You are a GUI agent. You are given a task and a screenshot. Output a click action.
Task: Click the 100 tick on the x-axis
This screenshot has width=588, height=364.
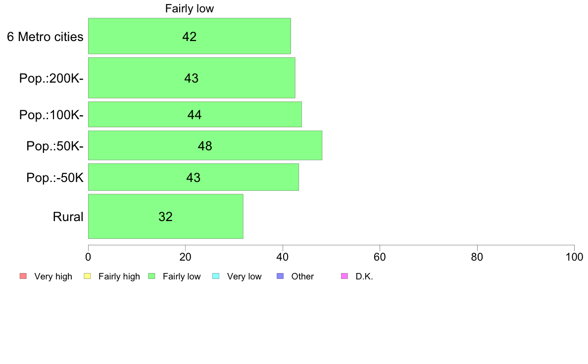574,257
